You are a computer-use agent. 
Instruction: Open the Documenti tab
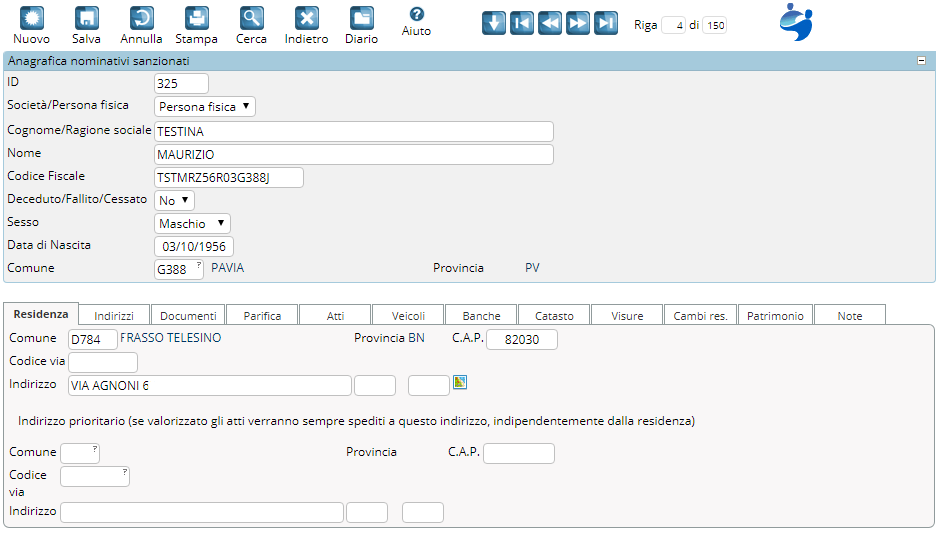point(188,316)
